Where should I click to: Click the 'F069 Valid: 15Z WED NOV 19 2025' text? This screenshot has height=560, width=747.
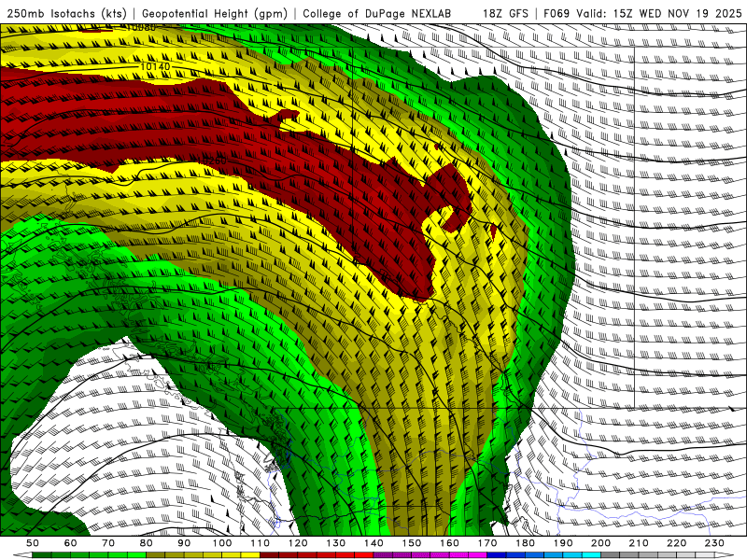642,14
